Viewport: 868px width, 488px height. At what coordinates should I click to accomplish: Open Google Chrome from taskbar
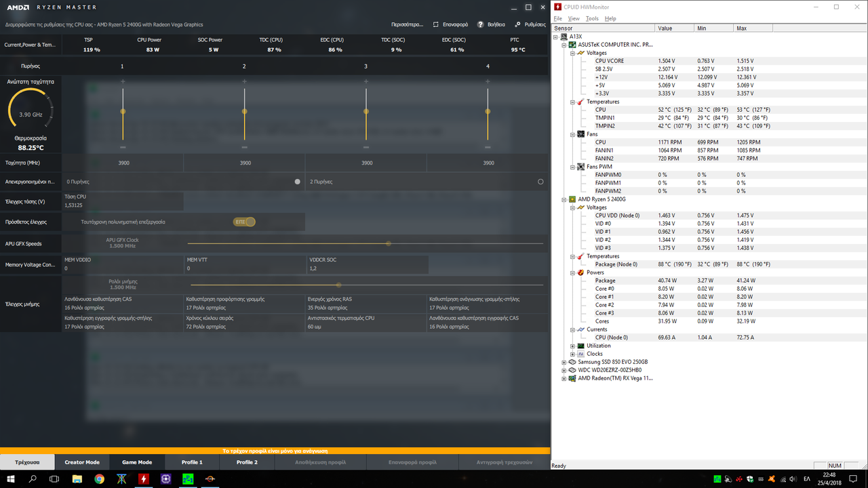[x=100, y=479]
